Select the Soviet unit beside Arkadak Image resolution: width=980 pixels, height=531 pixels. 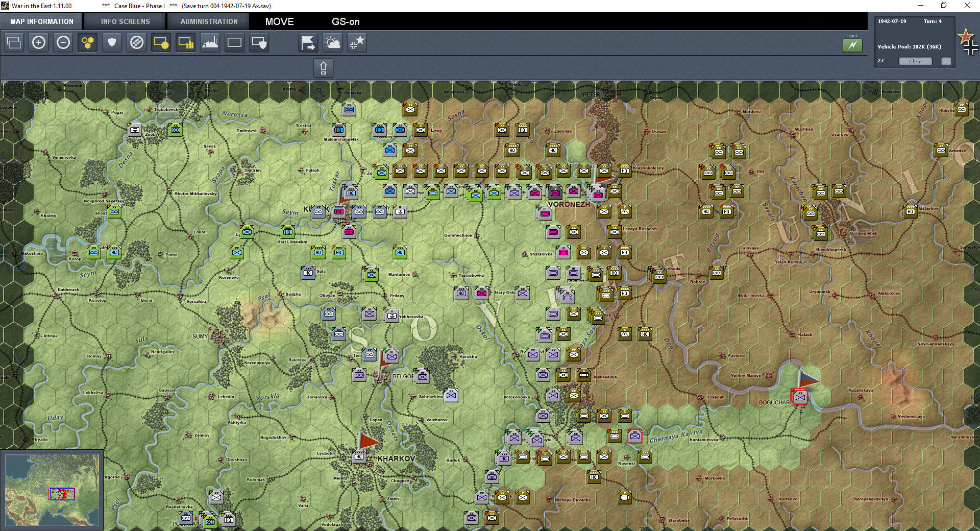click(941, 150)
